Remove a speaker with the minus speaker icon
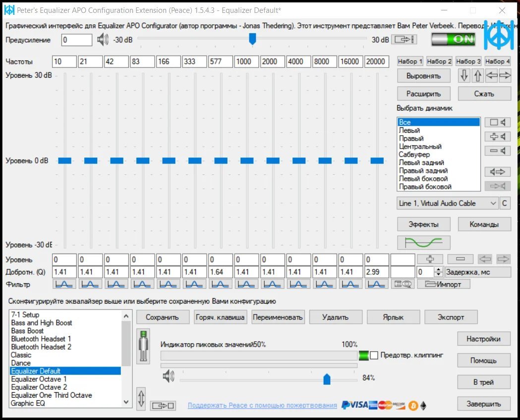Image resolution: width=520 pixels, height=420 pixels. click(x=498, y=151)
